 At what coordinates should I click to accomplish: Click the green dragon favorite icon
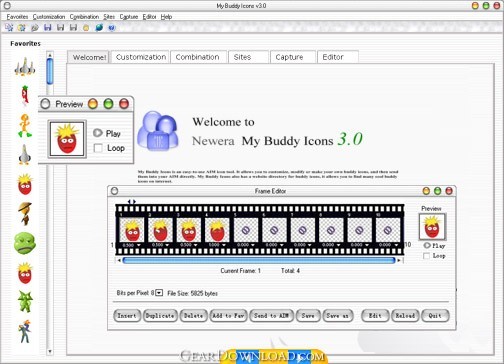point(25,301)
